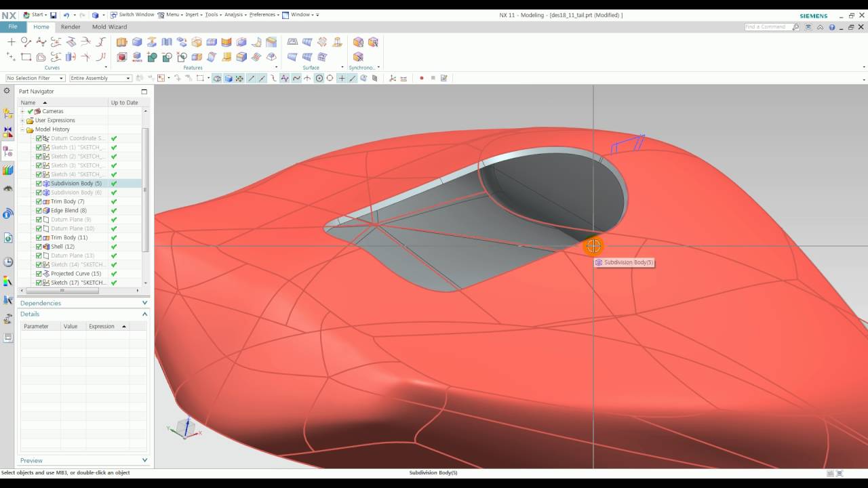The image size is (868, 488).
Task: Collapse the Model History tree node
Action: pos(22,129)
